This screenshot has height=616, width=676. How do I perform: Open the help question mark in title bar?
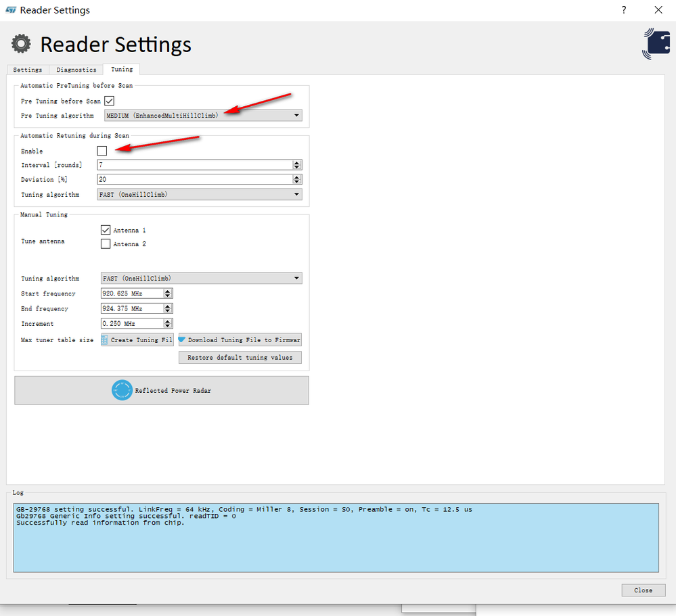(624, 10)
